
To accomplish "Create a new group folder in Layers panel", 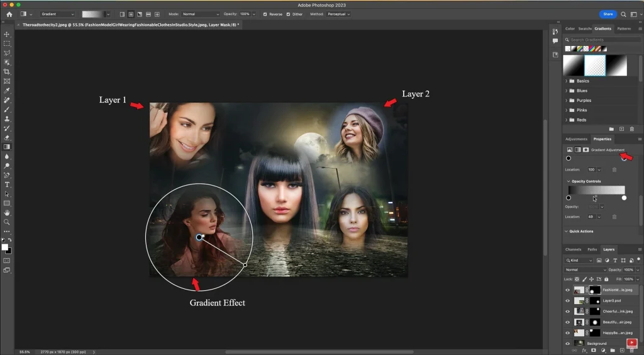I will tap(613, 351).
